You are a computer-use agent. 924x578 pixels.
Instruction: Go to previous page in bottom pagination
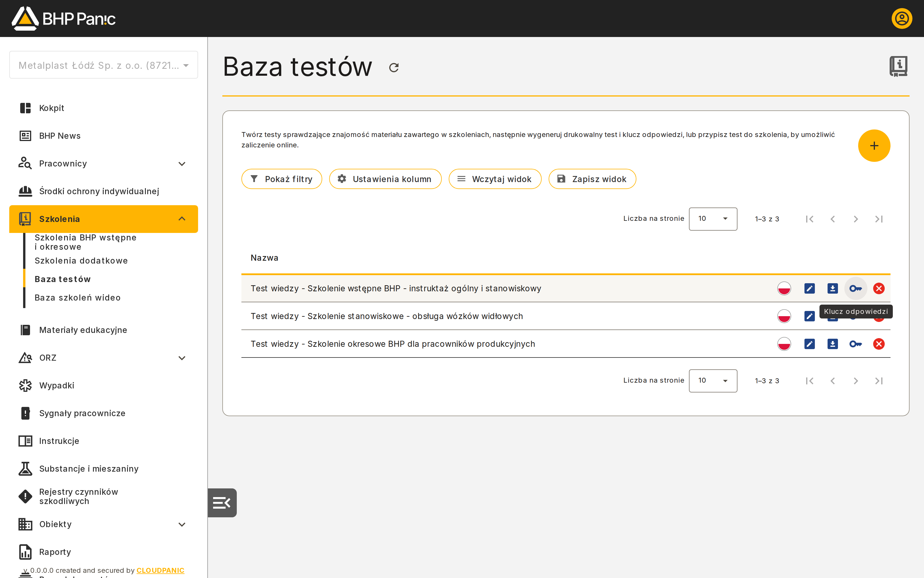[x=833, y=381]
